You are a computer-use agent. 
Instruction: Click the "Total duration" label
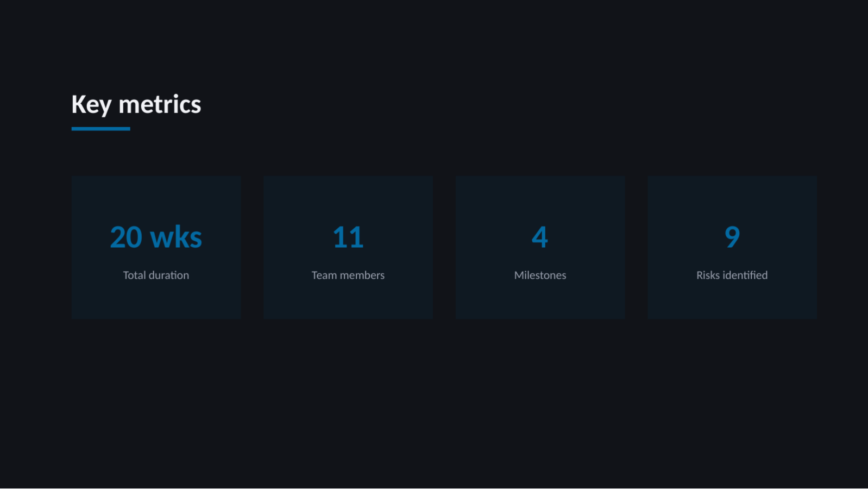click(x=156, y=275)
